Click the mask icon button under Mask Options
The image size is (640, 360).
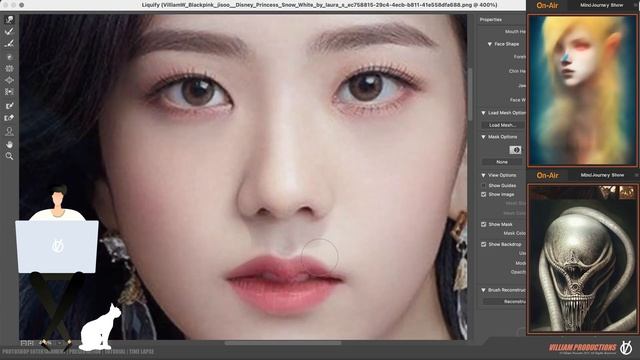point(515,150)
